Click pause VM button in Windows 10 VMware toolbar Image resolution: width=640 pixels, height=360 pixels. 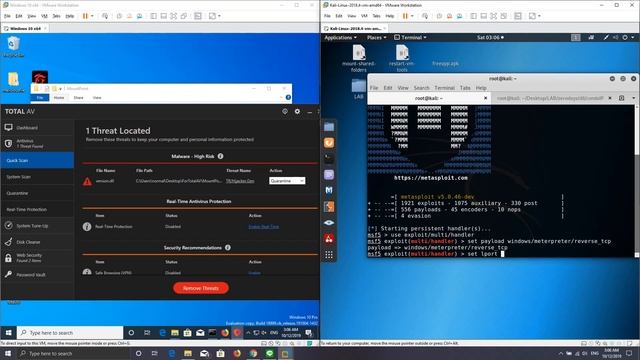coord(85,16)
